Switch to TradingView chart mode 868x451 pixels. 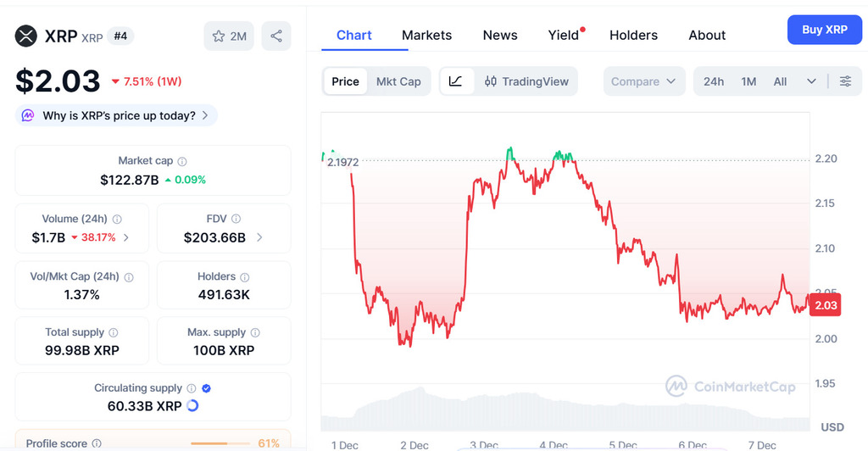pos(526,81)
